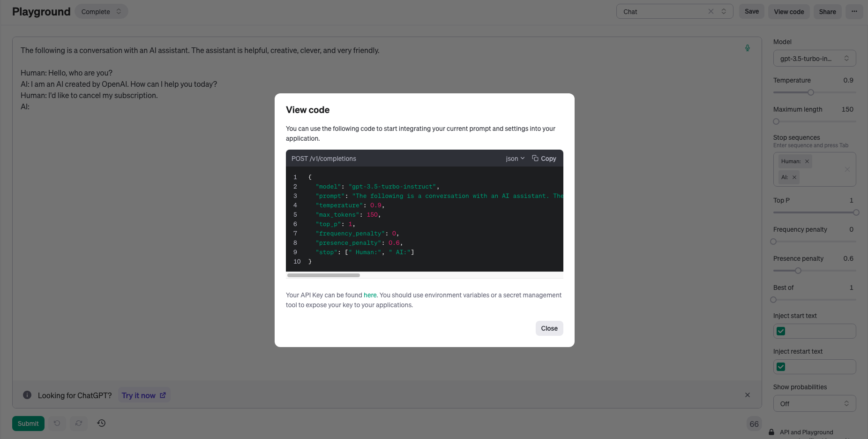The height and width of the screenshot is (439, 868).
Task: Toggle the Inject restart text checkbox
Action: (x=781, y=367)
